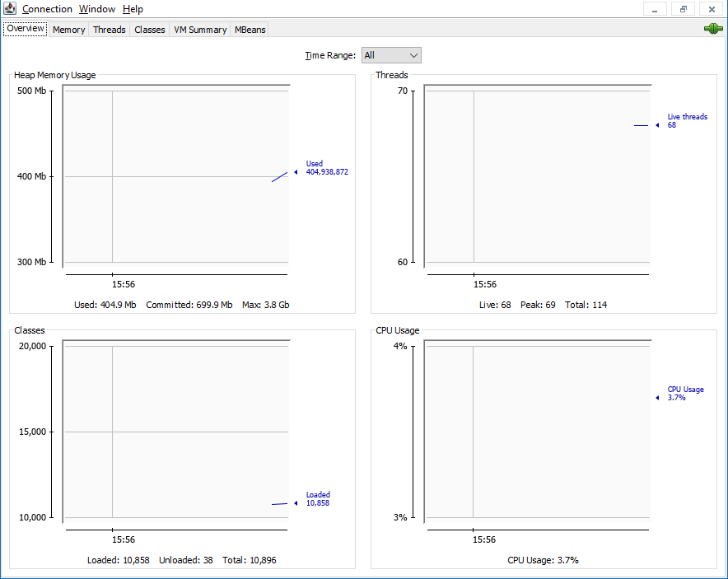This screenshot has height=579, width=728.
Task: Show the VM Summary tab
Action: tap(200, 30)
